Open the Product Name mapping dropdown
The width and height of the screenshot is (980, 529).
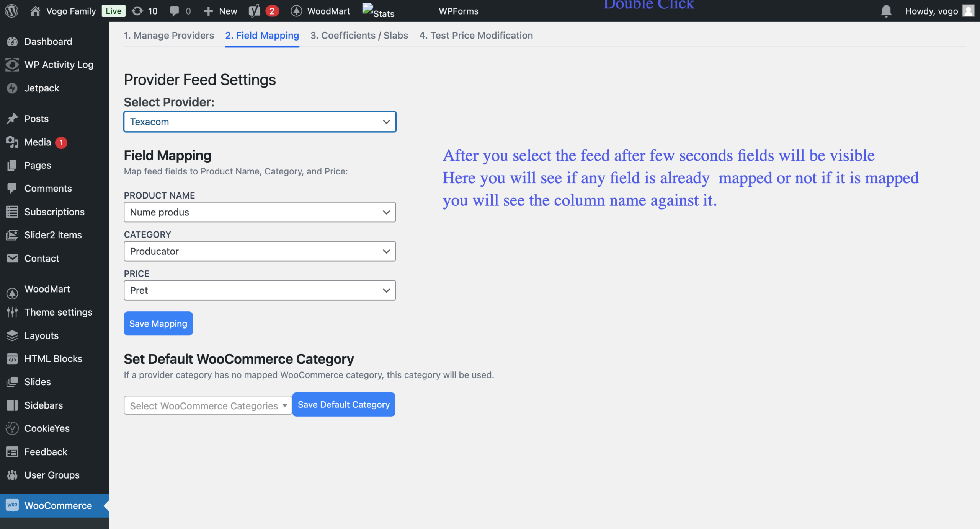click(x=260, y=212)
